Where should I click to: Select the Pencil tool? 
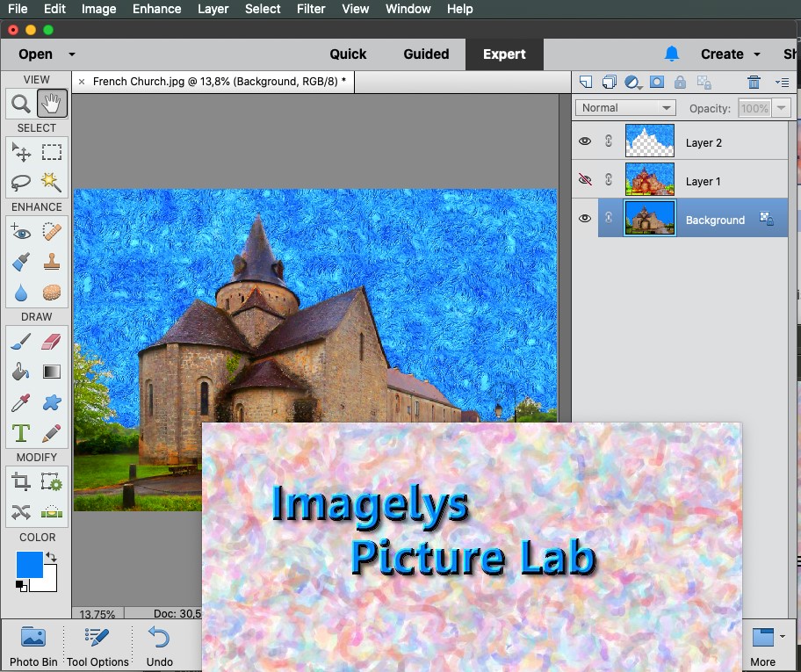pos(52,433)
